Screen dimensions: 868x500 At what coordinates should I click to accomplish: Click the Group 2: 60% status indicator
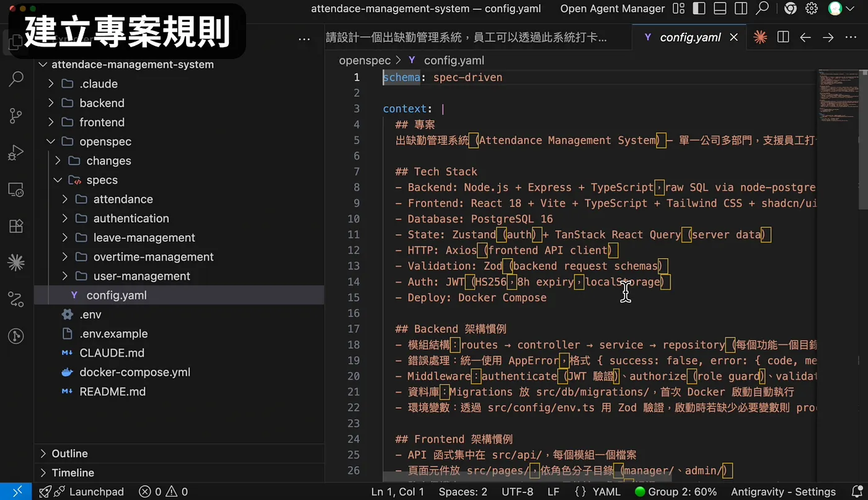676,492
